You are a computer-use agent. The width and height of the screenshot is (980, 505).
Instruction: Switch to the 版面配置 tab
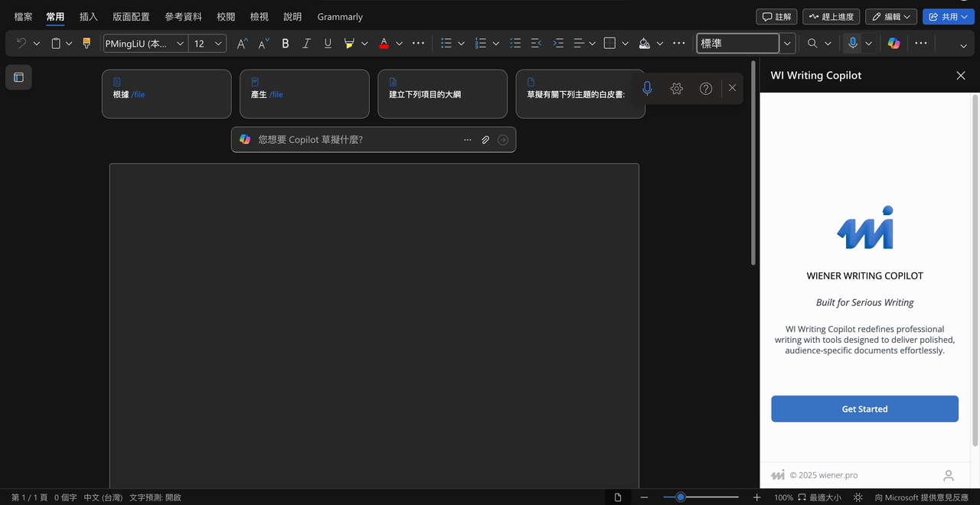tap(131, 16)
